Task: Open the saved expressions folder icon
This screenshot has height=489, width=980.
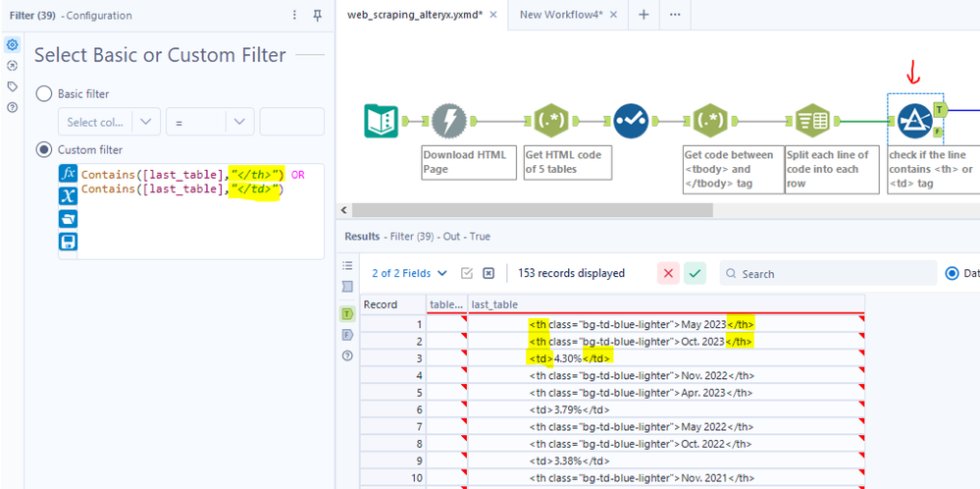Action: [68, 218]
